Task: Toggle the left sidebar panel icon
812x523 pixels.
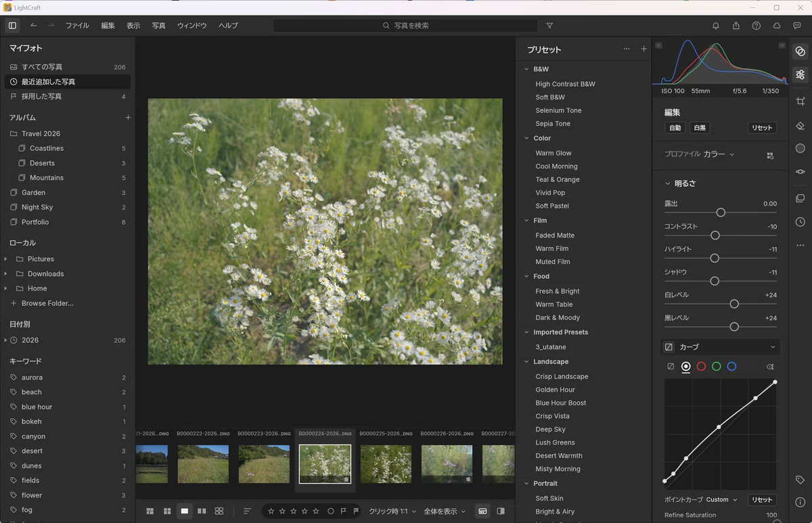Action: click(x=12, y=26)
